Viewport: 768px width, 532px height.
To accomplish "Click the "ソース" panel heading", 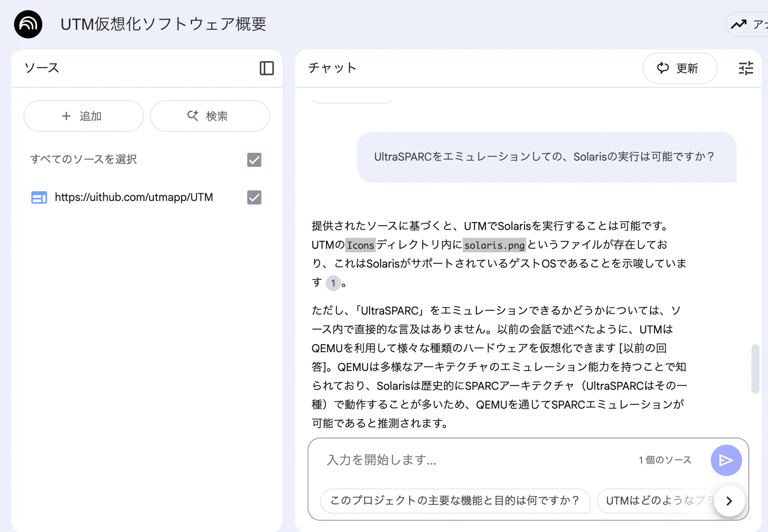I will [x=42, y=68].
